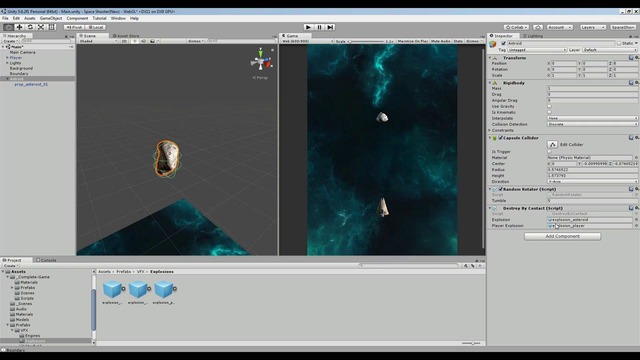
Task: Expand the Player object in Hierarchy
Action: coord(7,58)
